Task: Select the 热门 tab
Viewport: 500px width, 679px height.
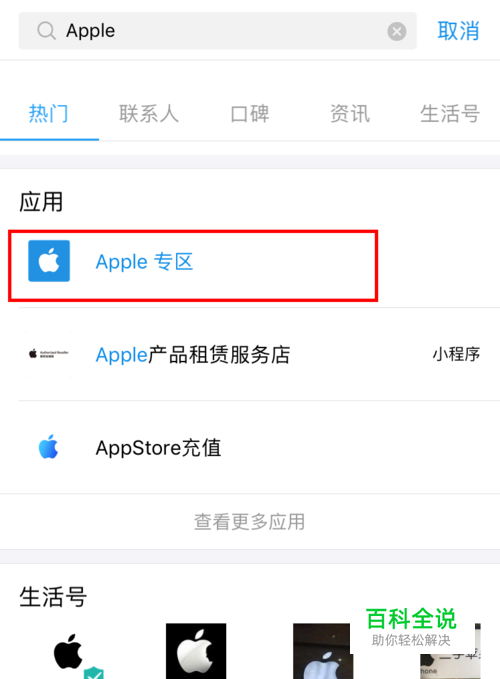Action: pyautogui.click(x=48, y=114)
